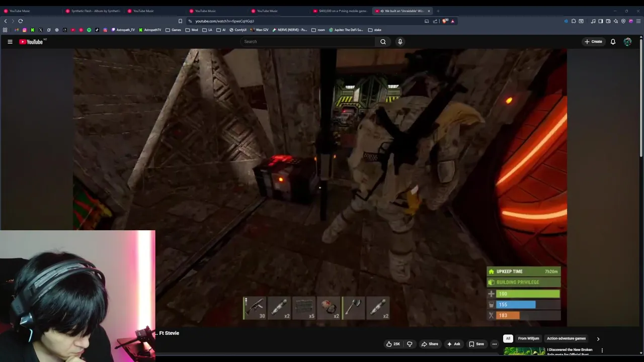
Task: Open the apps grid in bookmarks bar
Action: pyautogui.click(x=5, y=30)
